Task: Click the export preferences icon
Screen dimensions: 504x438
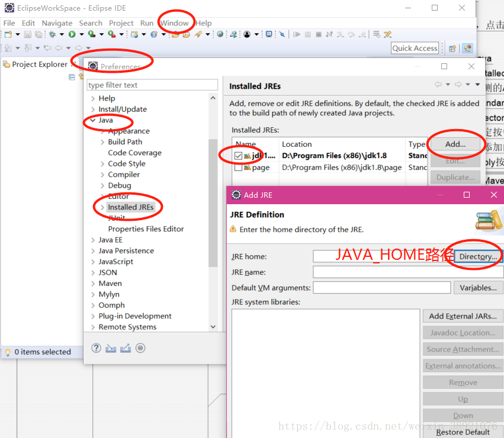Action: point(126,348)
